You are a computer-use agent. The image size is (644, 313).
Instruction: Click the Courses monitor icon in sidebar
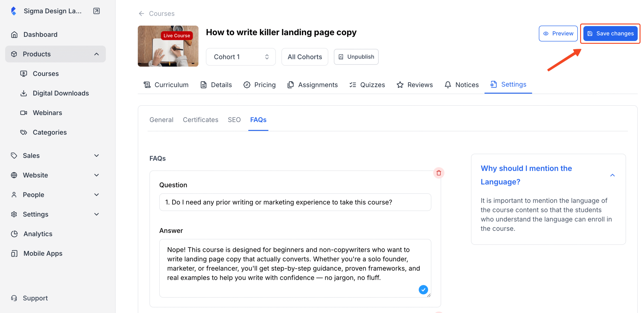point(24,74)
